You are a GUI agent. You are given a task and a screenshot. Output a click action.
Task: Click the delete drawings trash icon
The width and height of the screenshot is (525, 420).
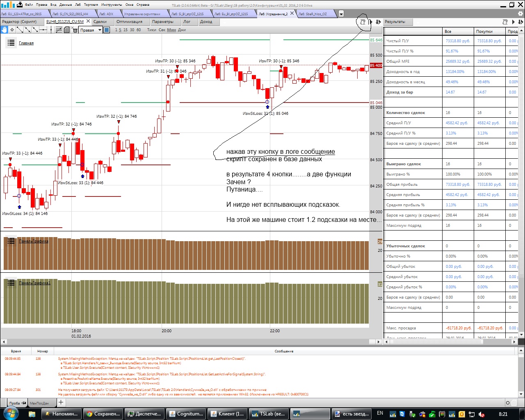(x=75, y=30)
